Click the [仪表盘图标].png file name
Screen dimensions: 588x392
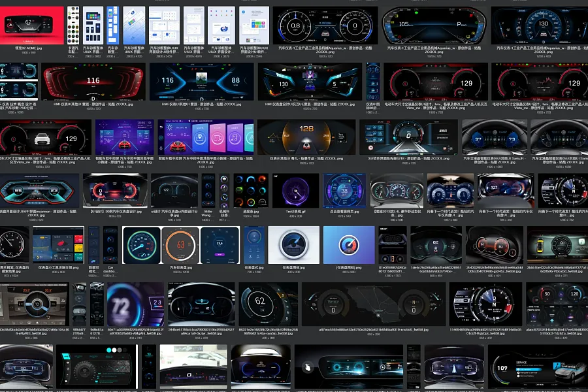click(349, 268)
